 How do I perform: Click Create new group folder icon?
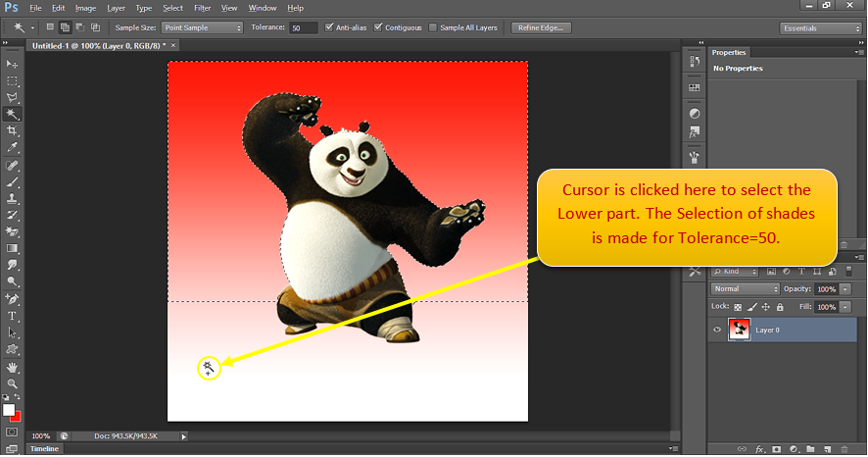coord(810,449)
